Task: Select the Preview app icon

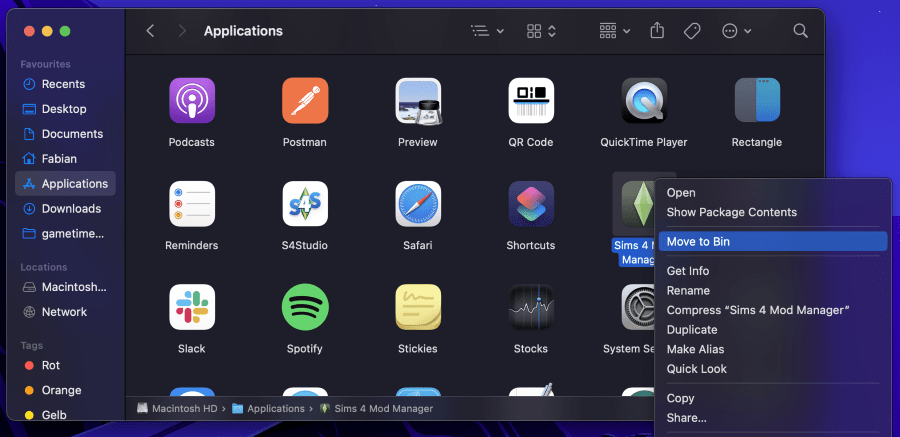Action: point(418,100)
